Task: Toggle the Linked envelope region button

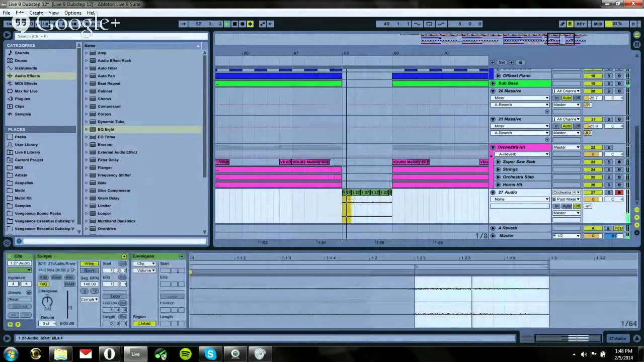Action: pyautogui.click(x=144, y=323)
